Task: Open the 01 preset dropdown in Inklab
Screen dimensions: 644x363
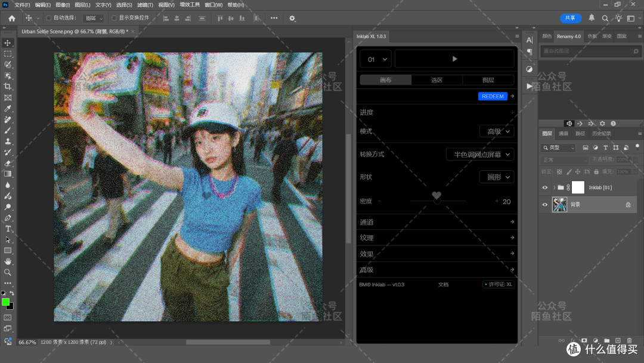Action: click(376, 59)
